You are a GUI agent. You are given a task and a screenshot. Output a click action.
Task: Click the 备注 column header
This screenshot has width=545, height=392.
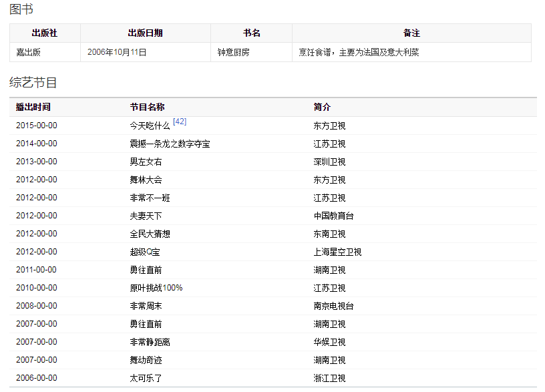point(411,33)
